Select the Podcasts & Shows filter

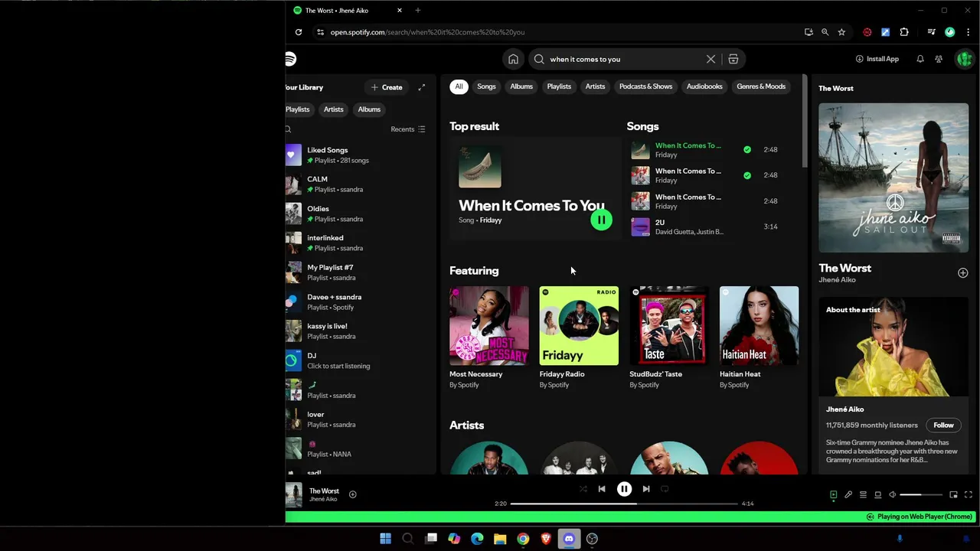pyautogui.click(x=645, y=86)
